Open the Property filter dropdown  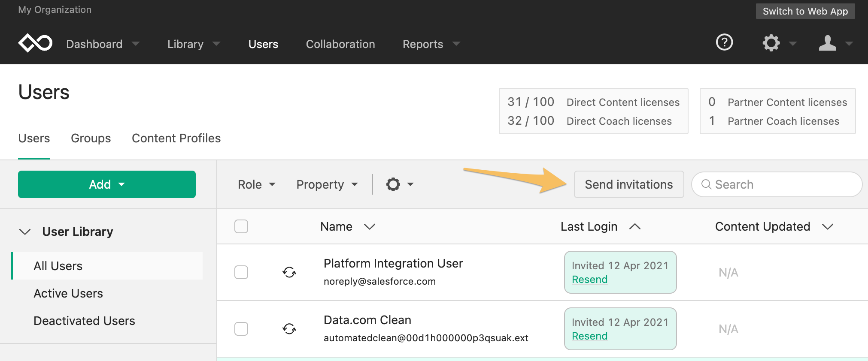point(327,184)
